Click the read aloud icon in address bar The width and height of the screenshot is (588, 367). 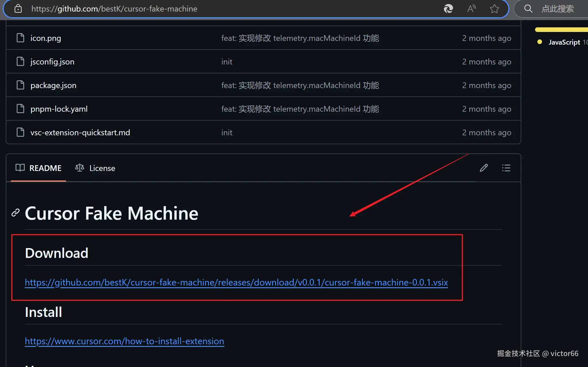[x=471, y=9]
